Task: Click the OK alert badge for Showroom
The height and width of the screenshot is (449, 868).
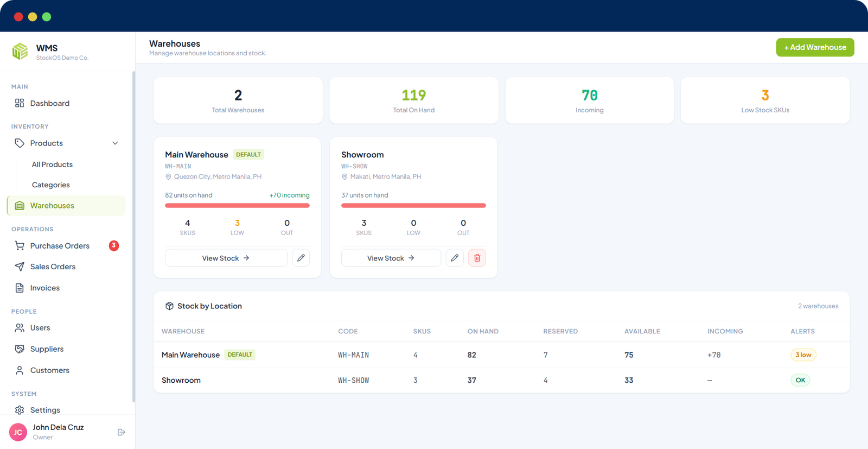Action: [800, 380]
